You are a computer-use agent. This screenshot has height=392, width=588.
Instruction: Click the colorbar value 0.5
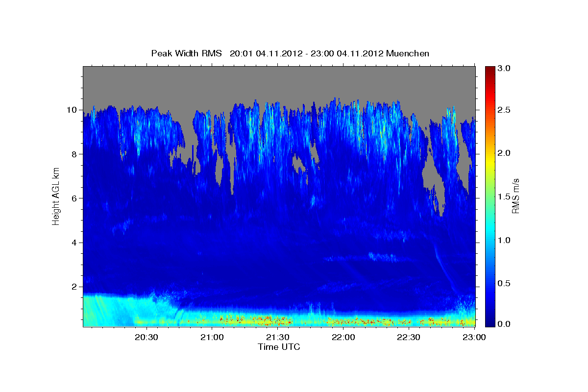tap(504, 283)
